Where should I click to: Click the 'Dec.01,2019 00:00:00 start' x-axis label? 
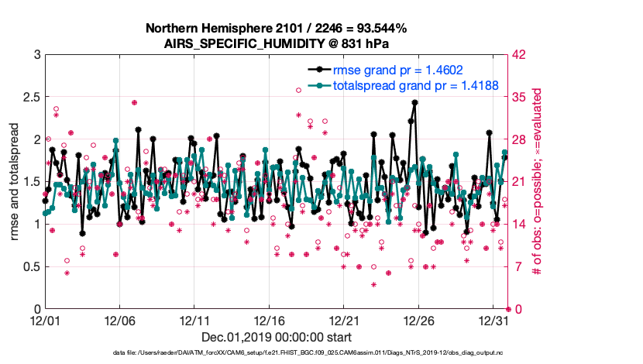[277, 337]
